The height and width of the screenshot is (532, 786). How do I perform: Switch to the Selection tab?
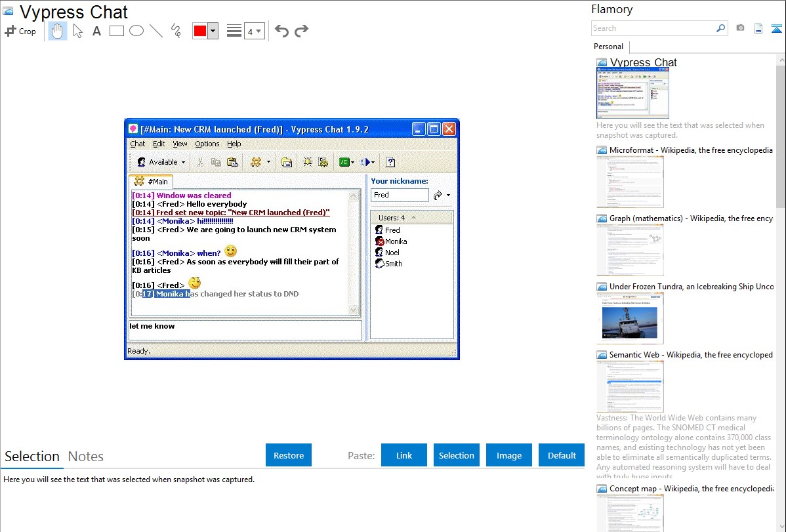click(32, 457)
